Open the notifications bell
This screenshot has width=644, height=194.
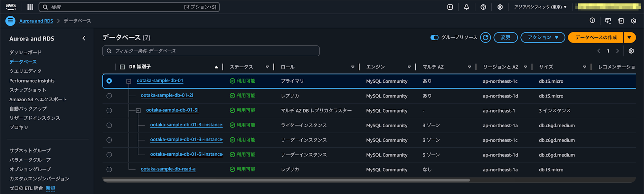tap(467, 7)
